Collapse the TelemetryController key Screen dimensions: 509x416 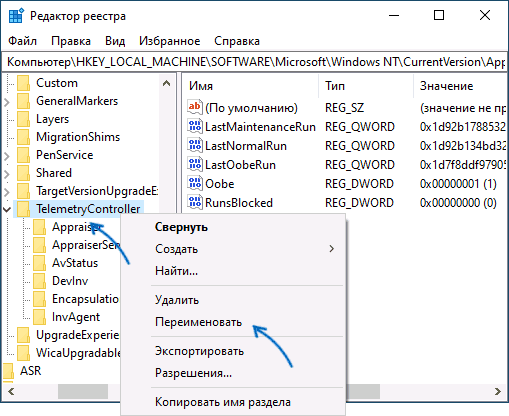point(7,209)
